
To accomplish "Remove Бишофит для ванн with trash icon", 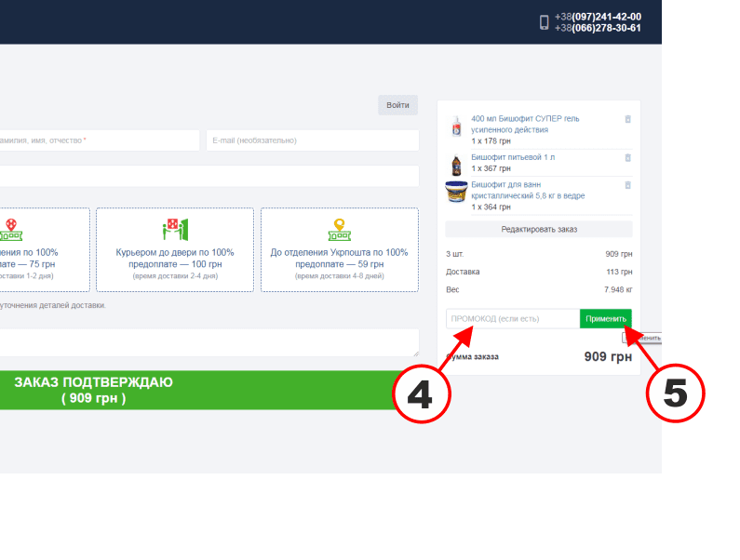I will [x=627, y=185].
